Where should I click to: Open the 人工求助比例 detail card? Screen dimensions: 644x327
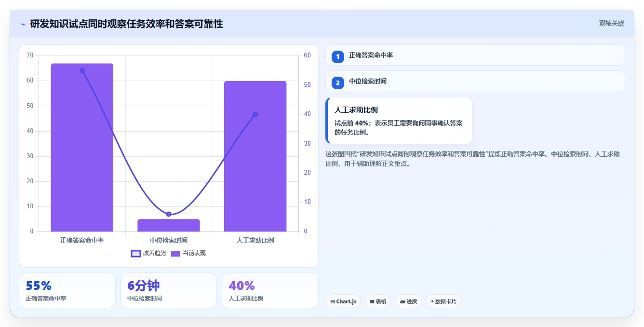399,121
